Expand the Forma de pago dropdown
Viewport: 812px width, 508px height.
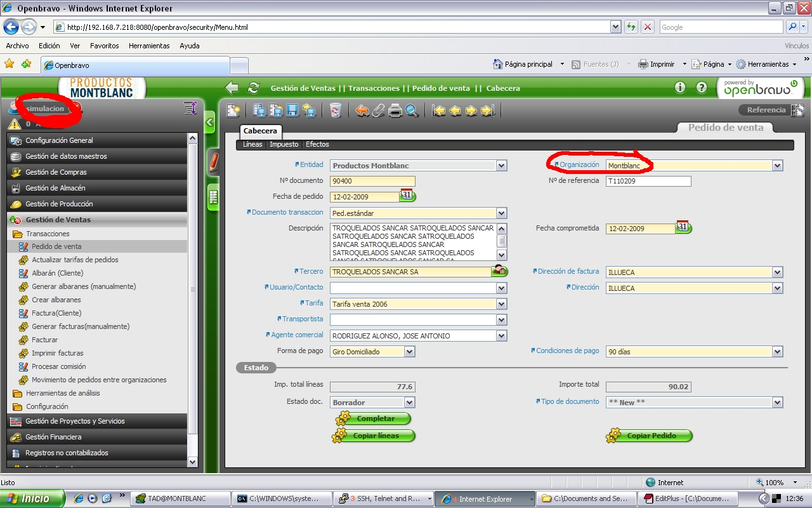coord(409,352)
